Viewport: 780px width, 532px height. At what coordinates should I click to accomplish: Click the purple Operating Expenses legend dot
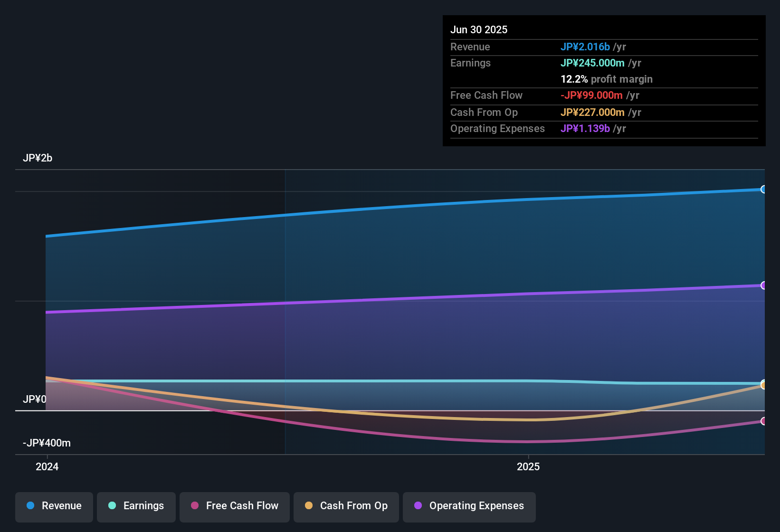[x=418, y=505]
